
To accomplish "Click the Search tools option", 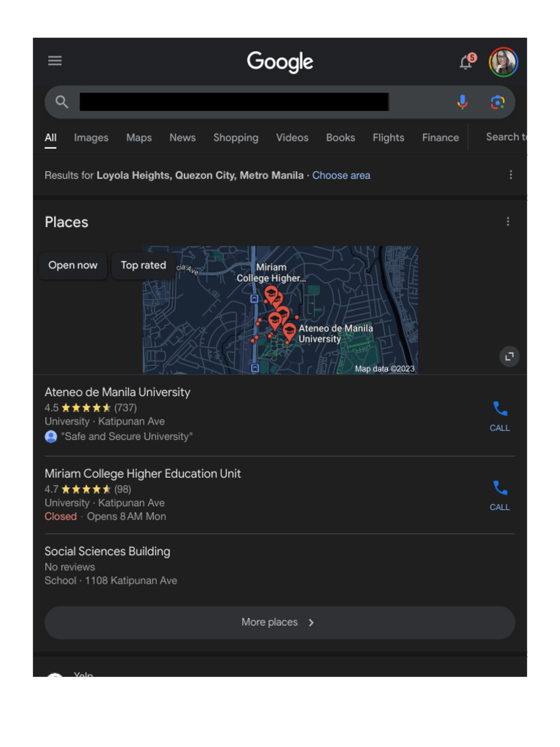I will [x=506, y=137].
